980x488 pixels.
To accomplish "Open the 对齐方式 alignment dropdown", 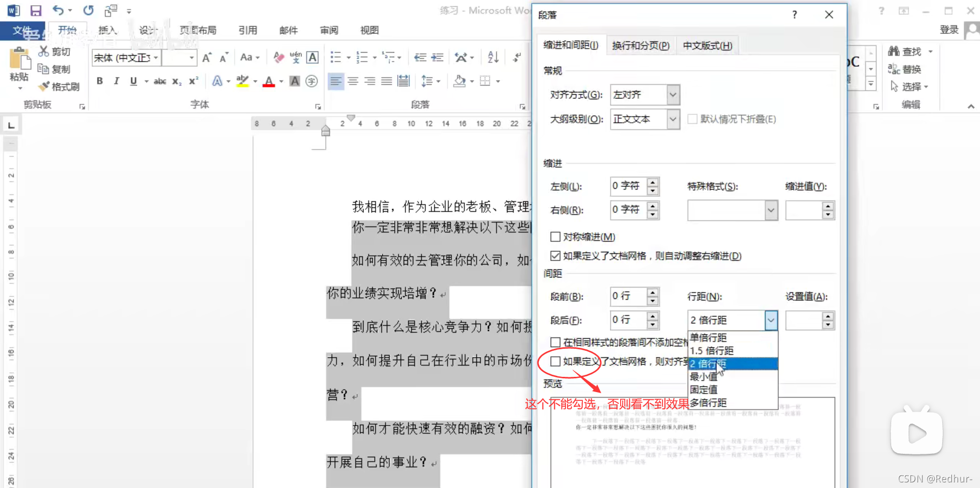I will (x=672, y=95).
